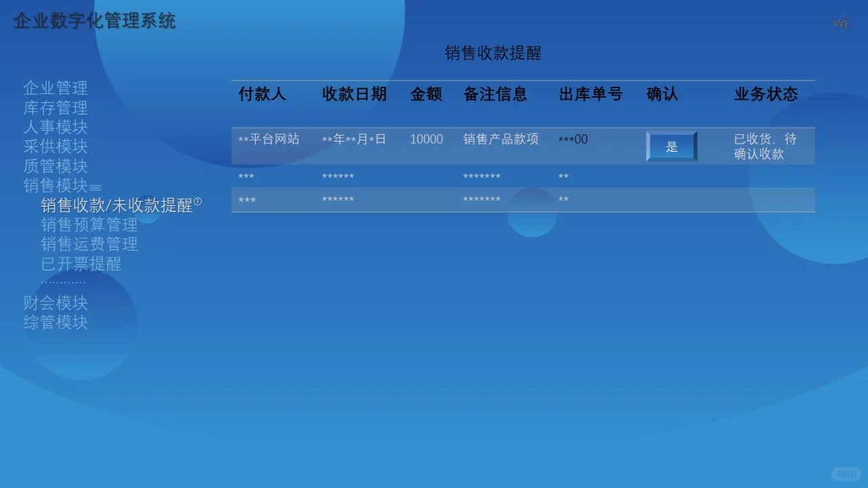This screenshot has width=868, height=488.
Task: Select 人事模块 in the sidebar
Action: (56, 127)
